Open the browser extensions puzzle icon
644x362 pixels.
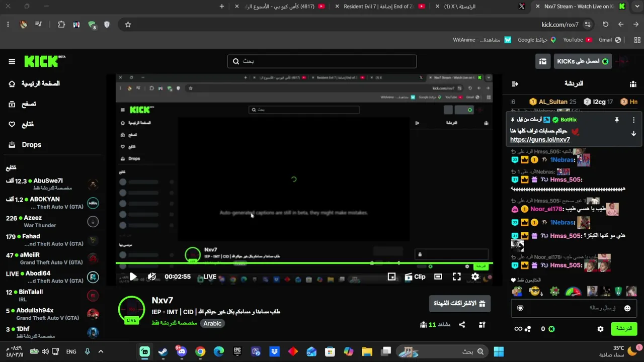point(61,24)
